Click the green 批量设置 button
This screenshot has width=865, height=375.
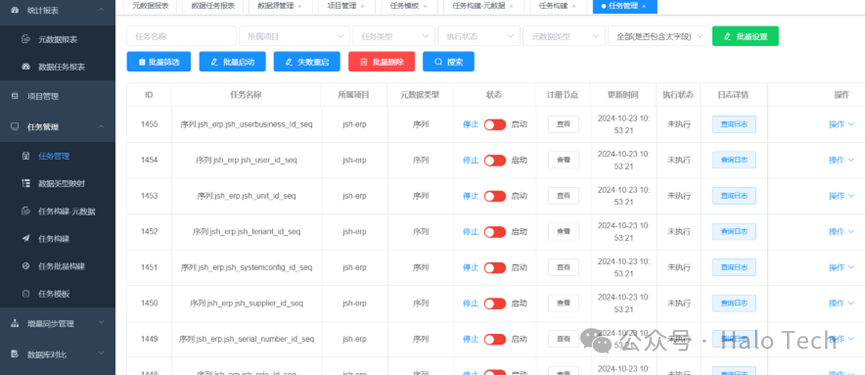pos(745,36)
